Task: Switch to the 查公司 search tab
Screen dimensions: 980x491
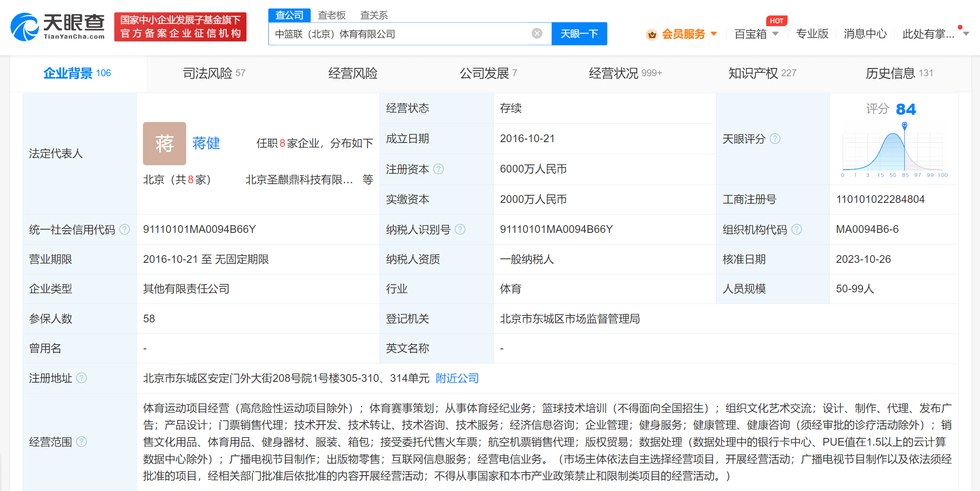Action: tap(289, 15)
